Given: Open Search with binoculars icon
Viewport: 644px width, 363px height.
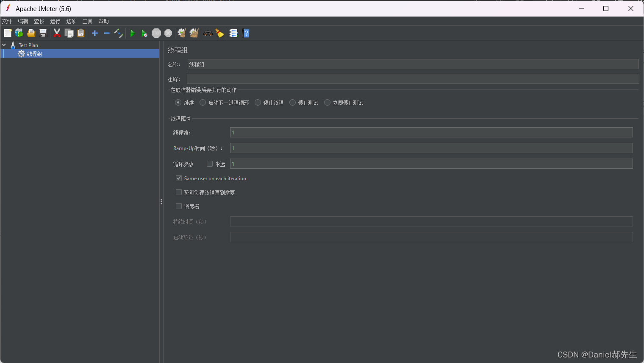Looking at the screenshot, I should [208, 33].
